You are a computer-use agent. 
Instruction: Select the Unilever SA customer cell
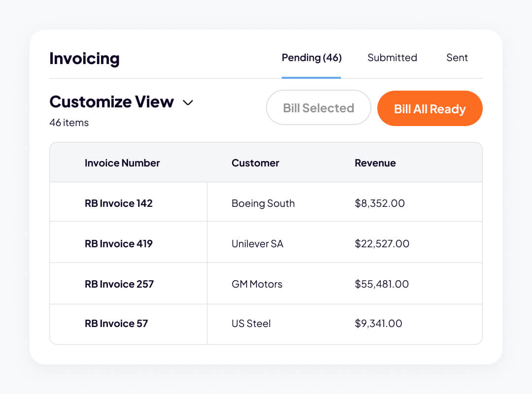tap(258, 244)
